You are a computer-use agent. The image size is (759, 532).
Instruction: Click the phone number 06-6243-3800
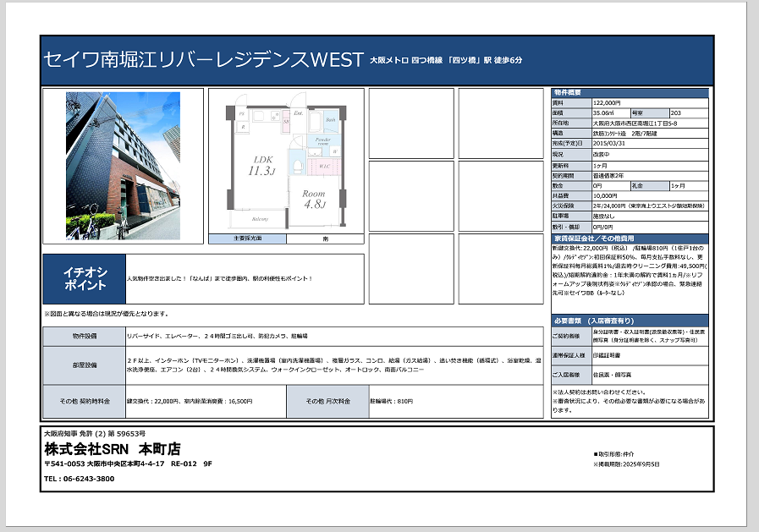pyautogui.click(x=79, y=479)
